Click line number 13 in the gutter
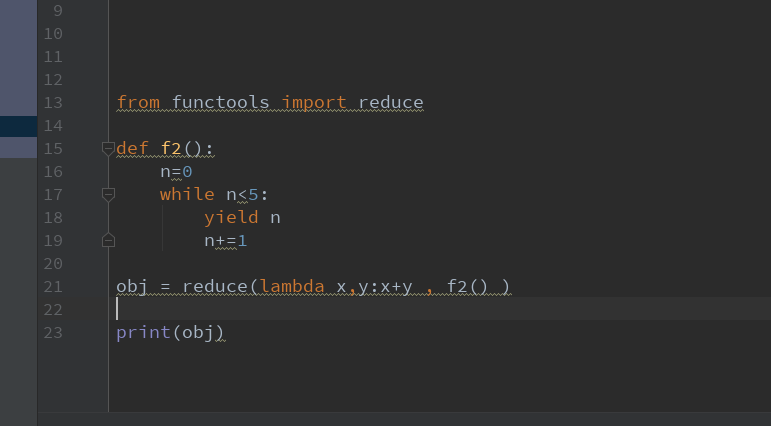 click(x=53, y=103)
